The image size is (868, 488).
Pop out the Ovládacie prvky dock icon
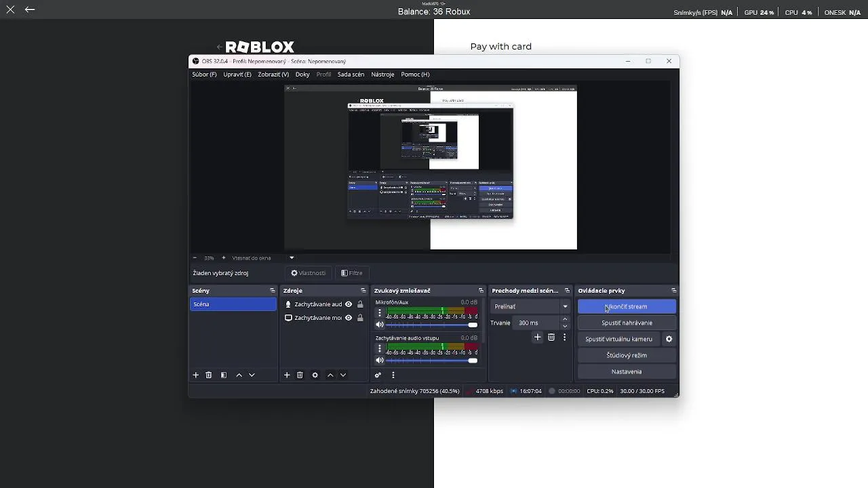673,291
